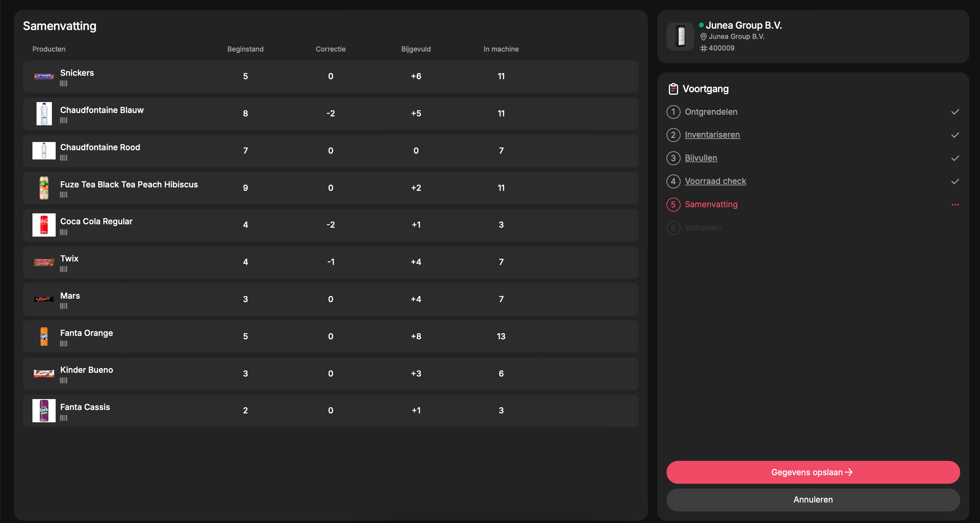The height and width of the screenshot is (523, 980).
Task: Click step number 1 circle
Action: point(673,112)
